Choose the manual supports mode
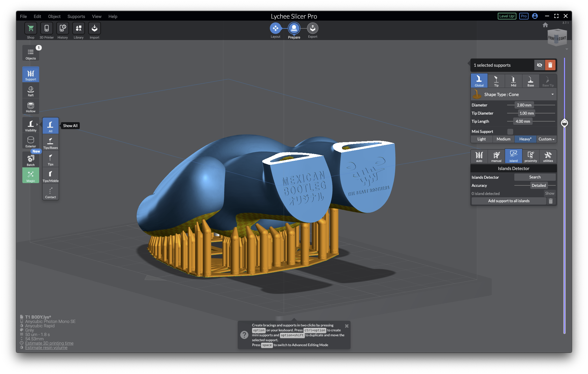The image size is (588, 374). click(x=496, y=156)
